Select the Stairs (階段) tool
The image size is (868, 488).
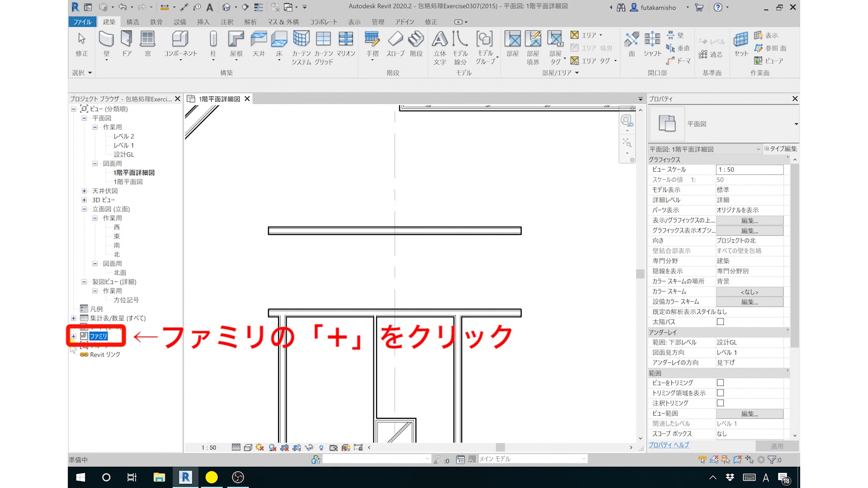(x=416, y=40)
